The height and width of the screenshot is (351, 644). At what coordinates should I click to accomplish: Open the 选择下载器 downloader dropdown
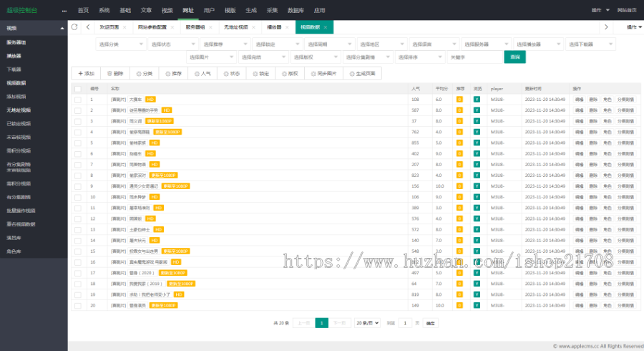tap(590, 44)
